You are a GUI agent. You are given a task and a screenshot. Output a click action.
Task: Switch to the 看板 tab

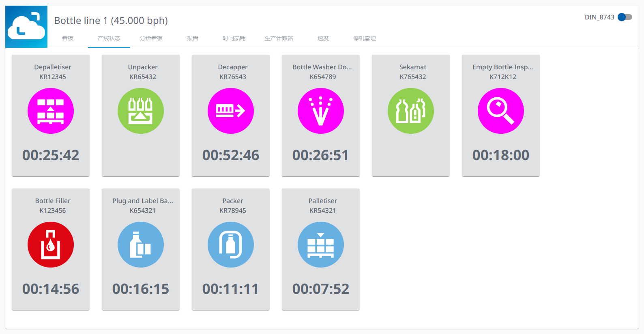[x=68, y=38]
